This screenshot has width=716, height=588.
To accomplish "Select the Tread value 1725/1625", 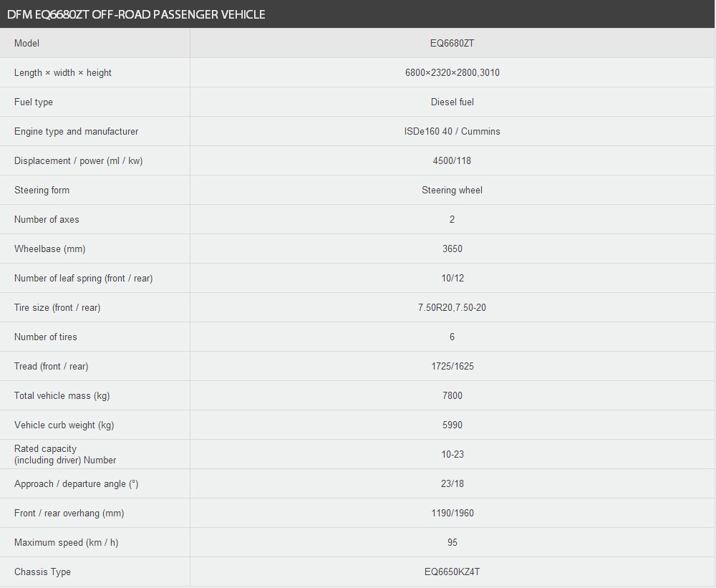I will [x=452, y=367].
